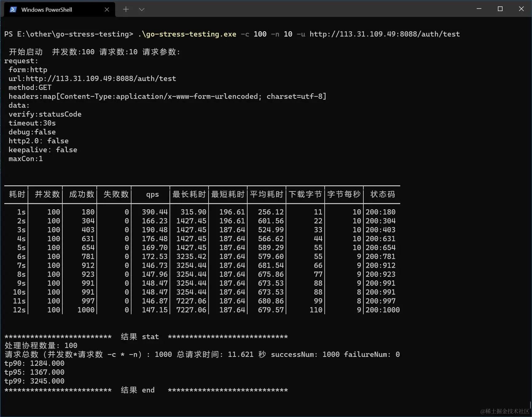Click the time cell 9s
Image resolution: width=532 pixels, height=417 pixels.
tap(22, 283)
